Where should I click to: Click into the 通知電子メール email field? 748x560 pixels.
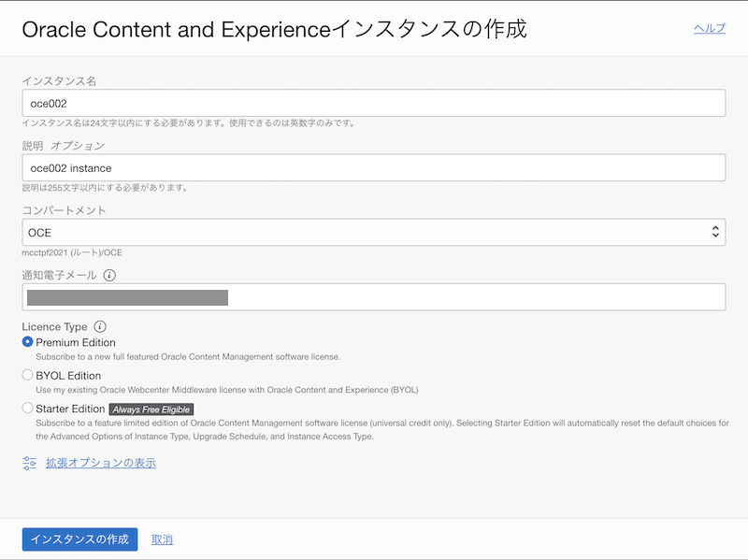374,297
